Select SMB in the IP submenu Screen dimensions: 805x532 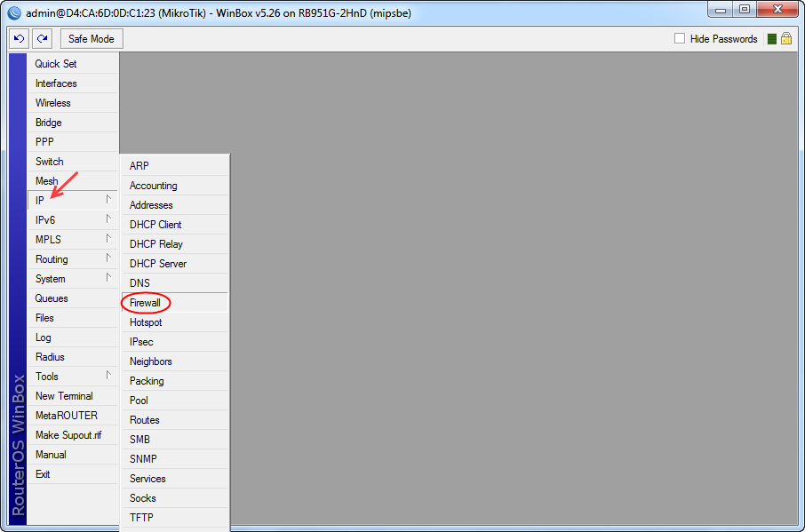(x=174, y=439)
